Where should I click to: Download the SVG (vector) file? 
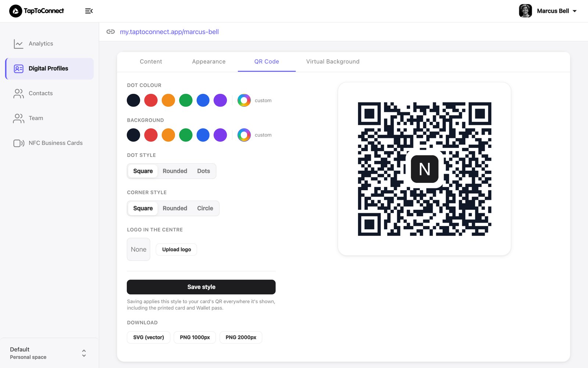point(148,337)
